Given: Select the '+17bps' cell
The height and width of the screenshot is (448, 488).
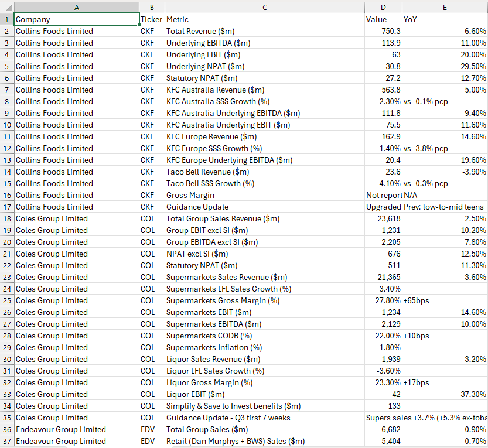Looking at the screenshot, I should tap(445, 382).
